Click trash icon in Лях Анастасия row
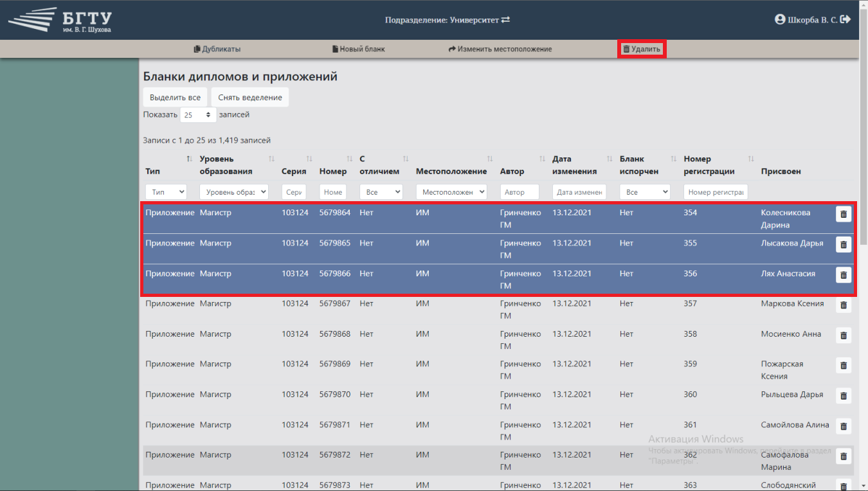This screenshot has height=491, width=868. [x=844, y=275]
